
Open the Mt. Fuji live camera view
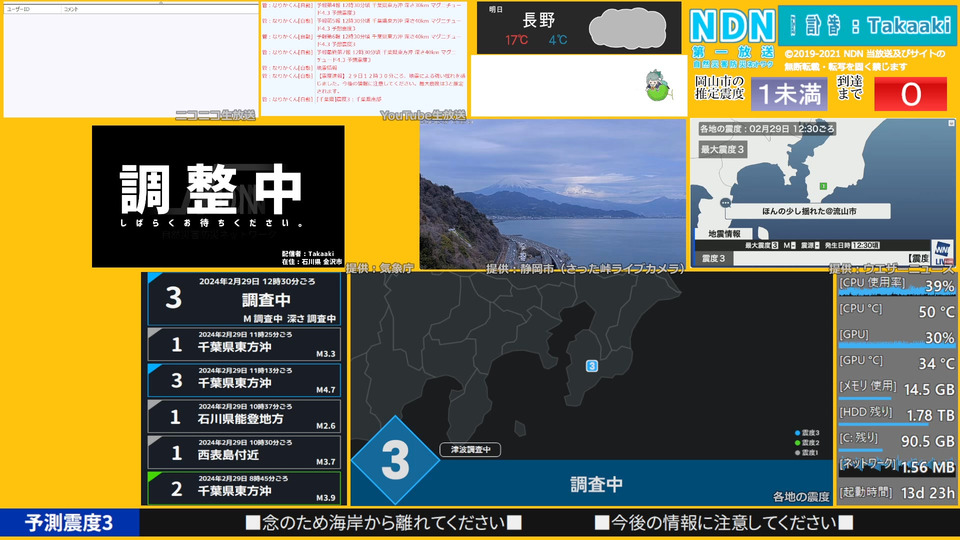coord(553,194)
